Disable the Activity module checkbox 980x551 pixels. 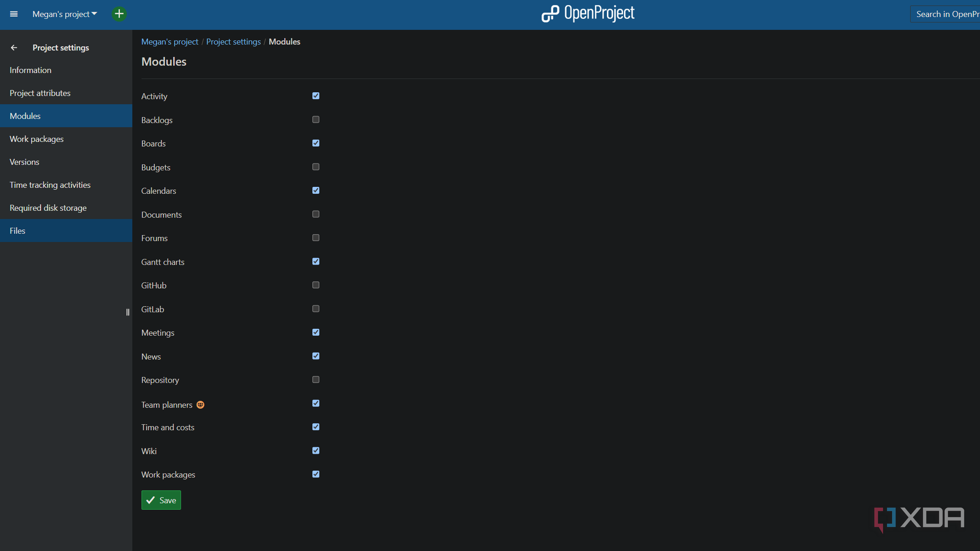(316, 96)
